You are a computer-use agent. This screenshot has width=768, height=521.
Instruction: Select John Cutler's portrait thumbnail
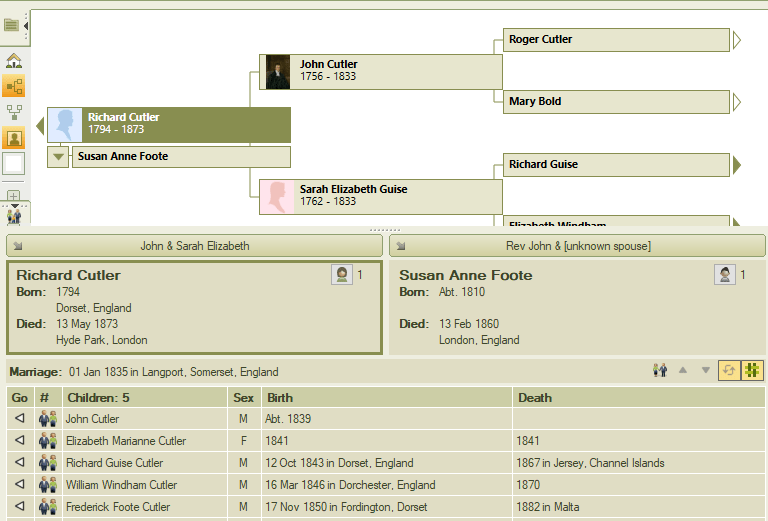coord(278,72)
